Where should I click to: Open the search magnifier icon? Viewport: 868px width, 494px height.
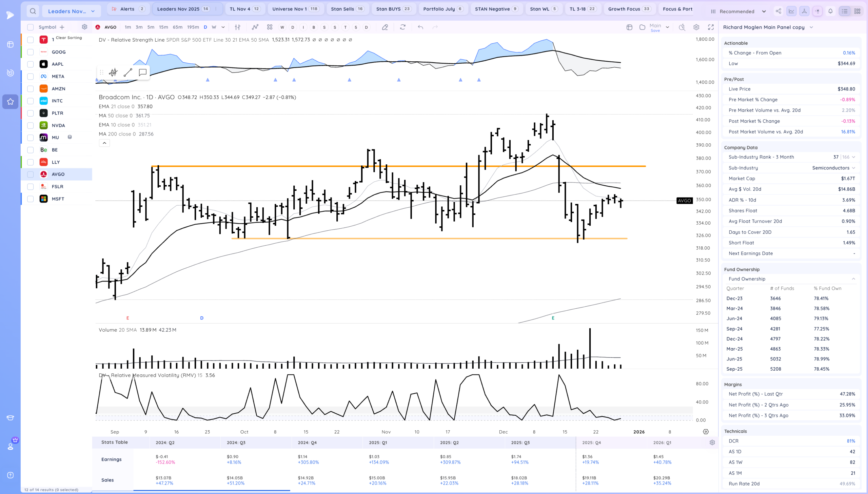pos(33,11)
